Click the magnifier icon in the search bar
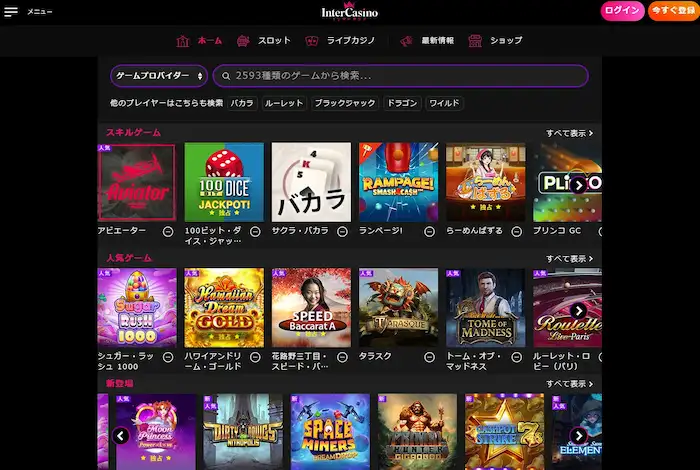This screenshot has width=700, height=470. (x=226, y=76)
